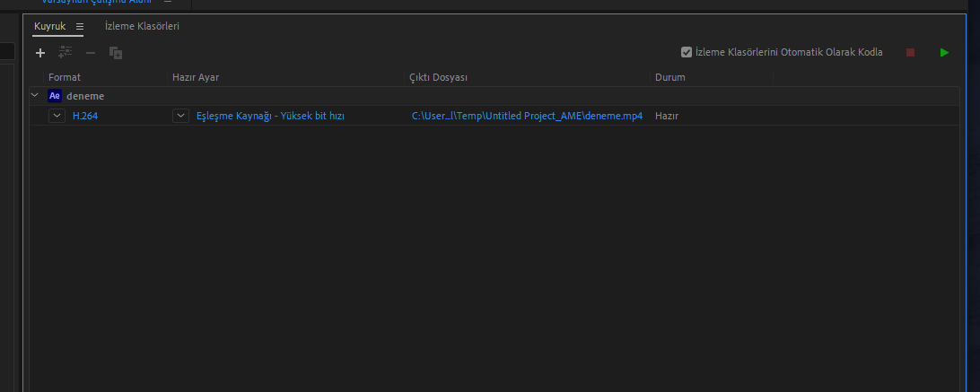Screen dimensions: 980x392
Task: Click the Hazır Ayar column header
Action: (x=196, y=77)
